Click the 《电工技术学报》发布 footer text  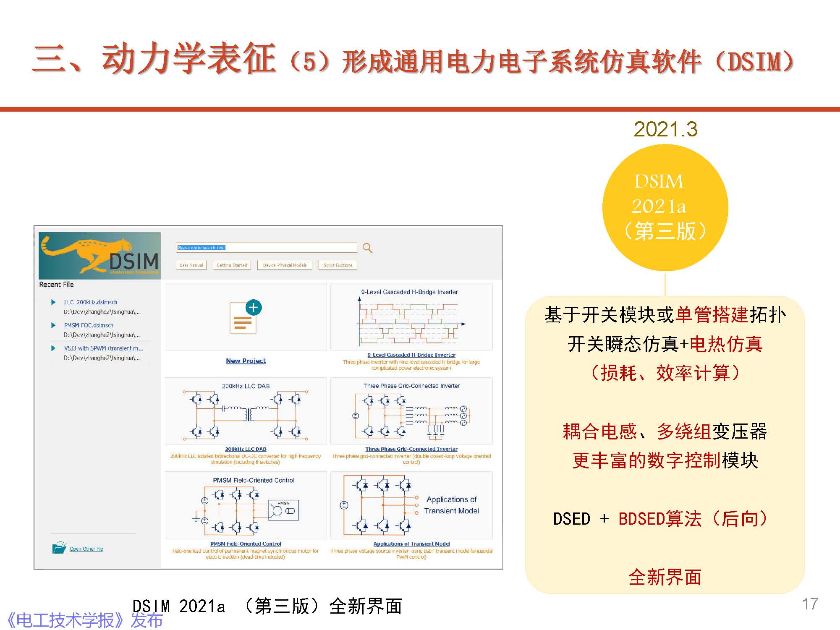pos(84,620)
